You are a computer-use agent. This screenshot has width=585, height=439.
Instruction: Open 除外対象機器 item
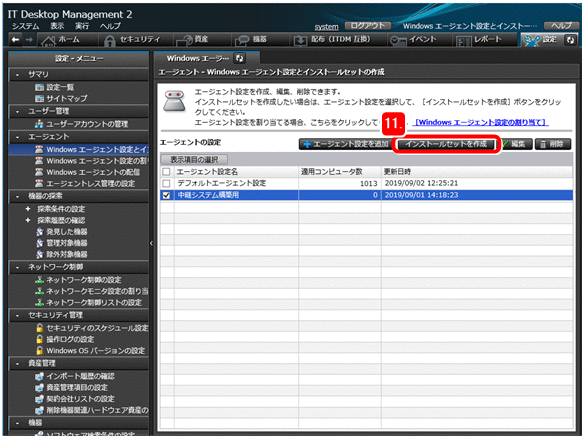pyautogui.click(x=62, y=254)
